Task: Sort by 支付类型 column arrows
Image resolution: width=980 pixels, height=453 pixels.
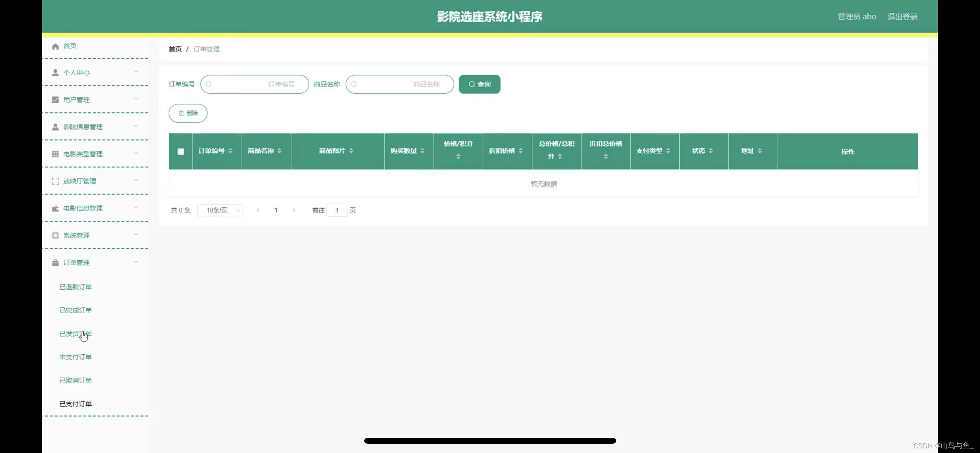Action: [668, 151]
